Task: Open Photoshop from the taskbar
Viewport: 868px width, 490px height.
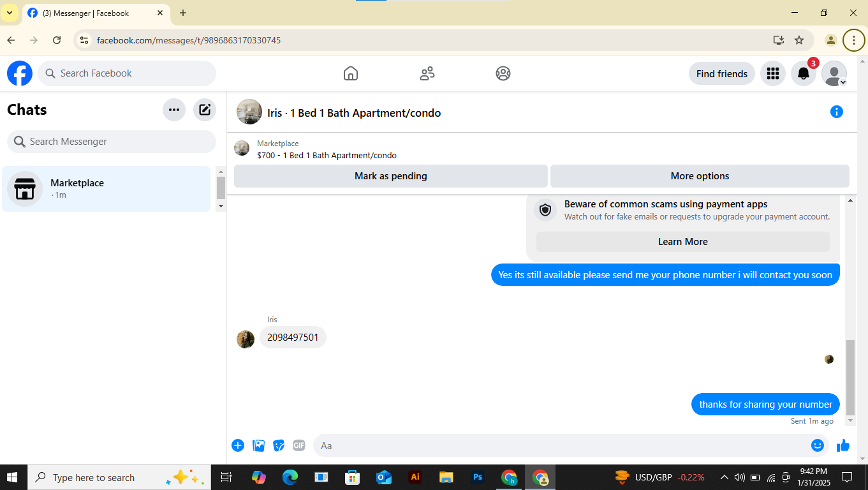Action: tap(478, 477)
